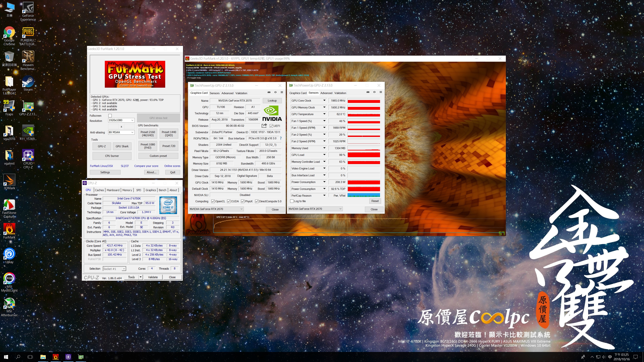Open the Bench tab in CPU-Z

[x=163, y=190]
